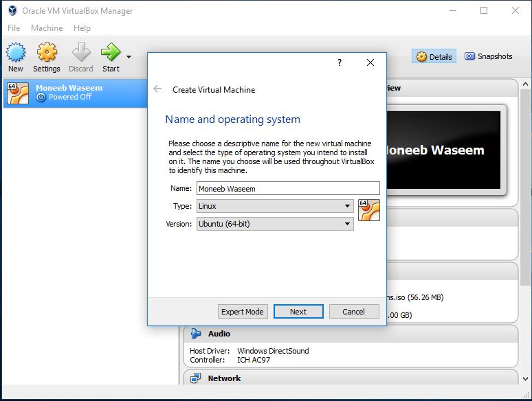Viewport: 532px width, 401px height.
Task: Open Settings with the gear icon
Action: (47, 52)
